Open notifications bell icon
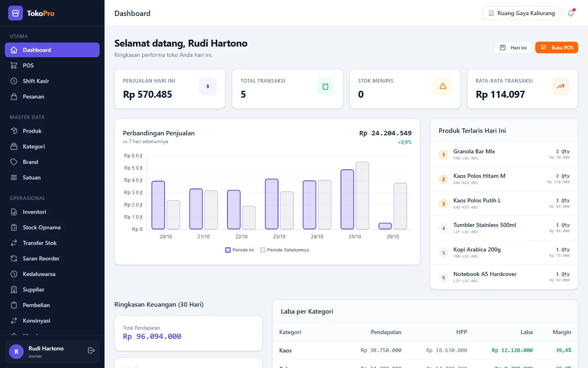The width and height of the screenshot is (588, 368). [x=571, y=13]
